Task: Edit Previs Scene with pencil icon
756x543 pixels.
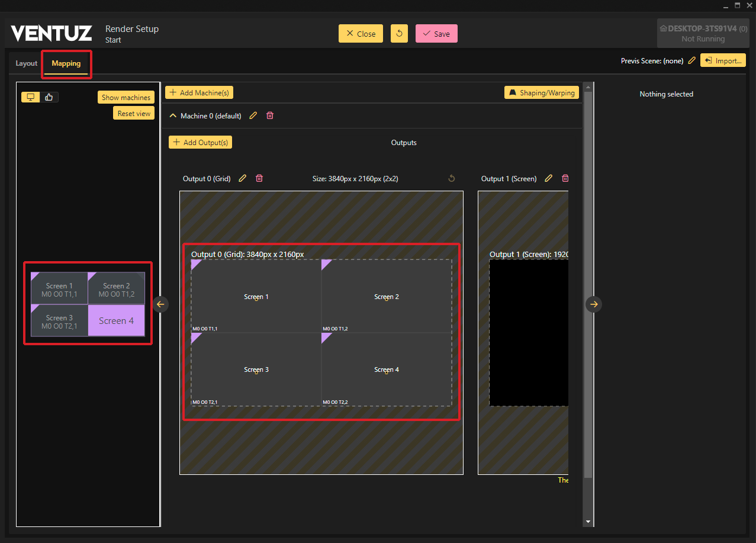Action: click(x=691, y=60)
